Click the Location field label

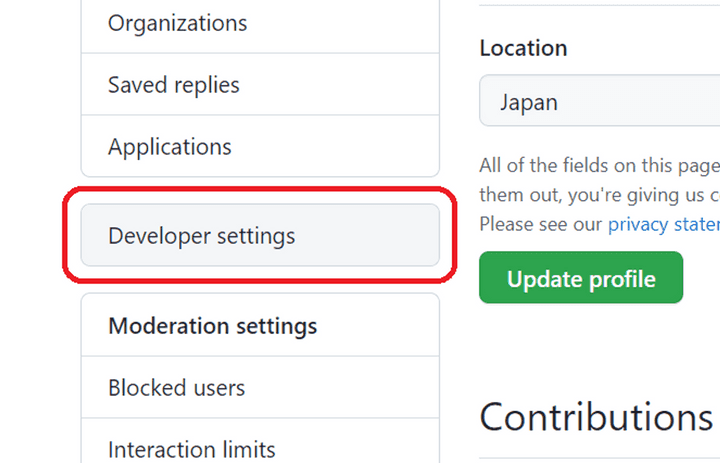coord(523,48)
